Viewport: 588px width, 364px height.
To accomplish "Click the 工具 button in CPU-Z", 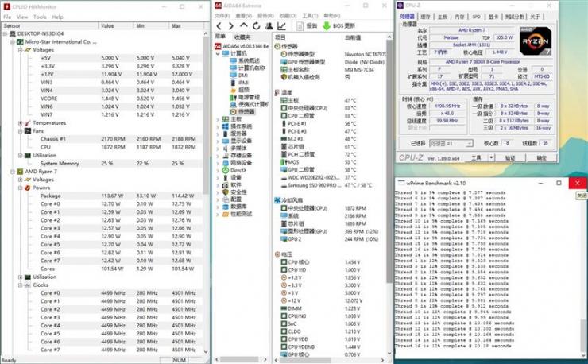I will click(x=476, y=157).
